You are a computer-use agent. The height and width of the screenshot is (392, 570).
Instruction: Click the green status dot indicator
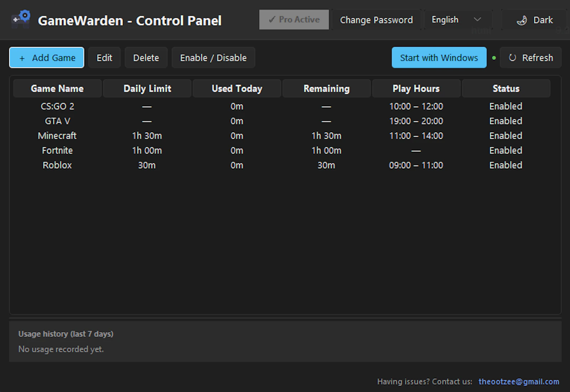pos(494,58)
